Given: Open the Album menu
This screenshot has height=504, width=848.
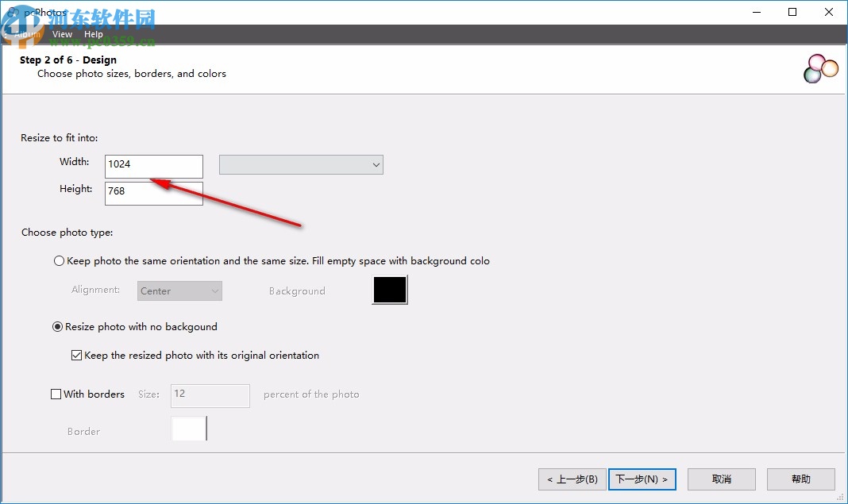Looking at the screenshot, I should tap(27, 34).
